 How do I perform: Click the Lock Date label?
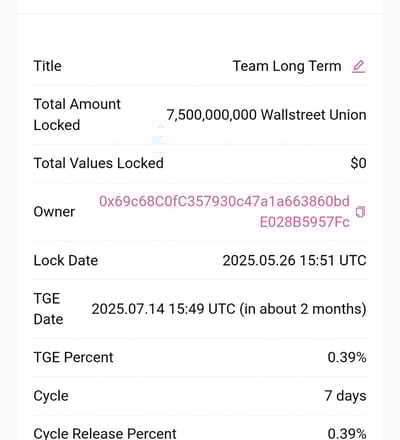tap(66, 260)
